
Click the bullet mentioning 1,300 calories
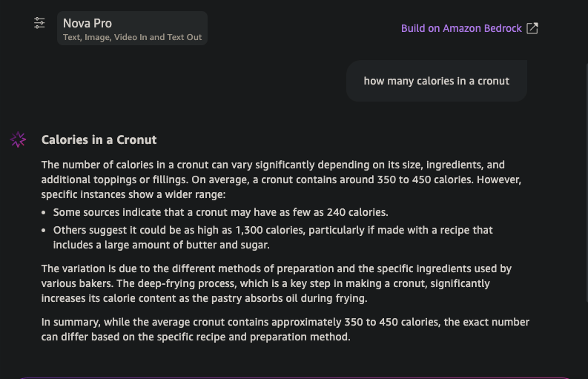point(273,230)
